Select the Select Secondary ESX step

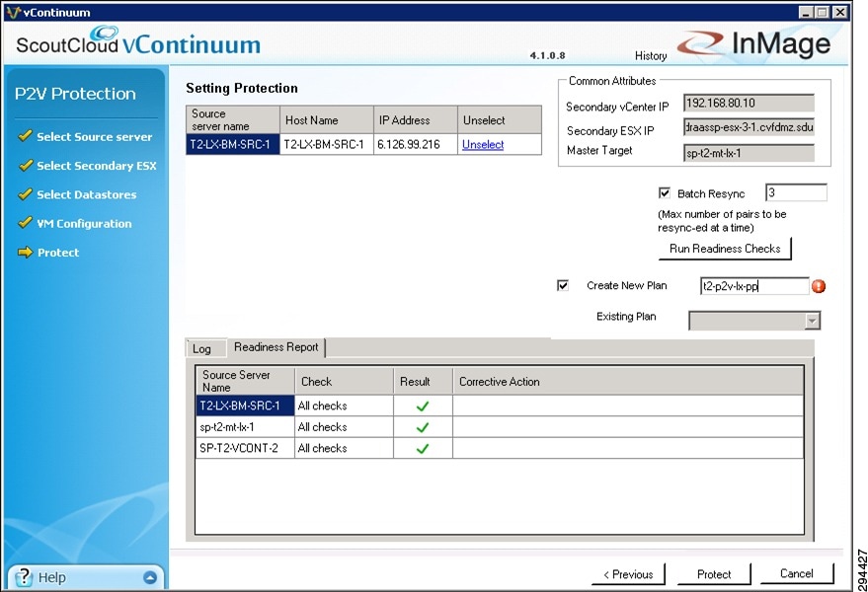(97, 166)
